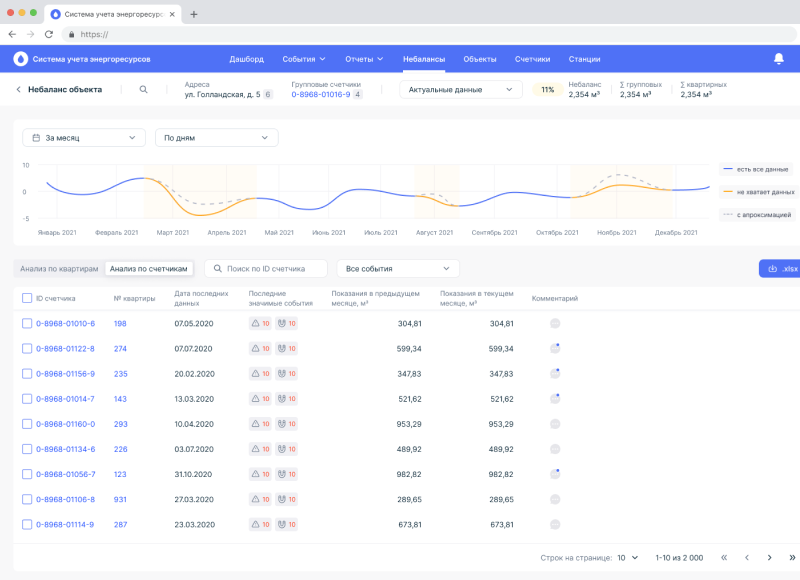Screen dimensions: 800x580
Task: Open the 'Все события' filter dropdown
Action: [398, 269]
